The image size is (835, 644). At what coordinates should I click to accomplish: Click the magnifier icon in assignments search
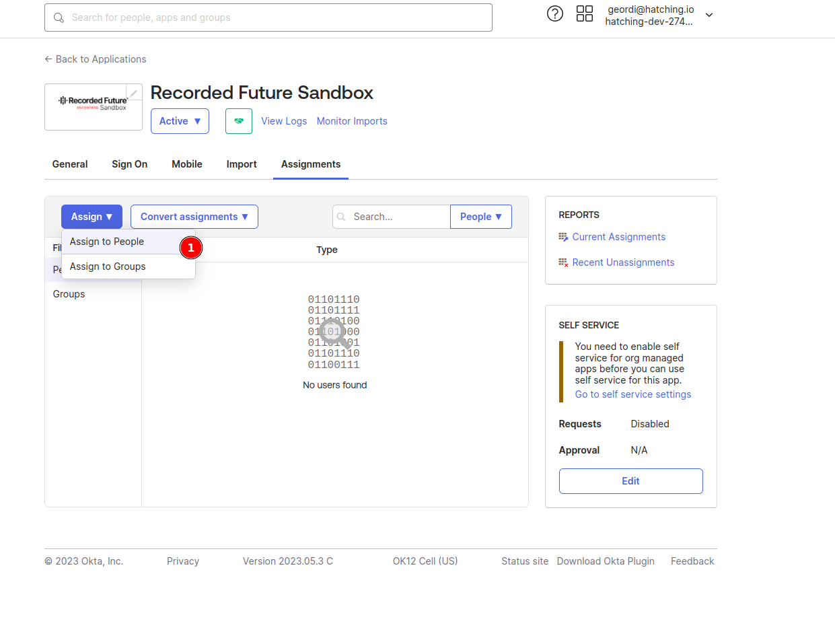[342, 217]
